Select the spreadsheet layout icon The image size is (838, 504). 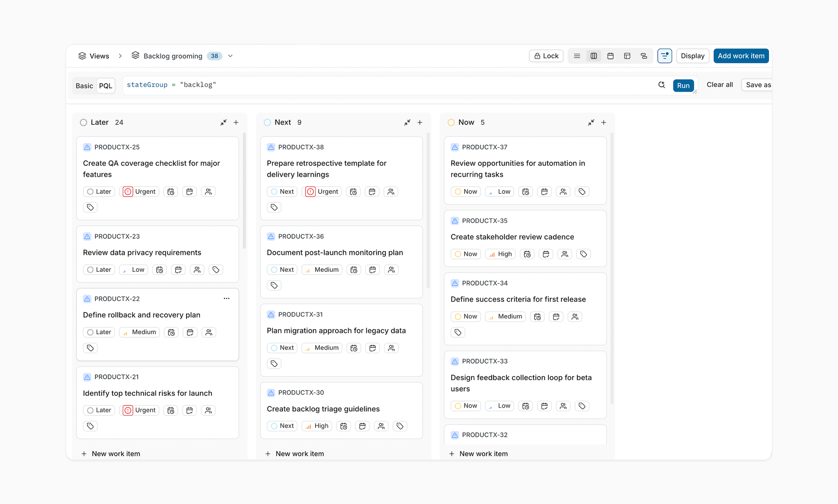pyautogui.click(x=627, y=56)
